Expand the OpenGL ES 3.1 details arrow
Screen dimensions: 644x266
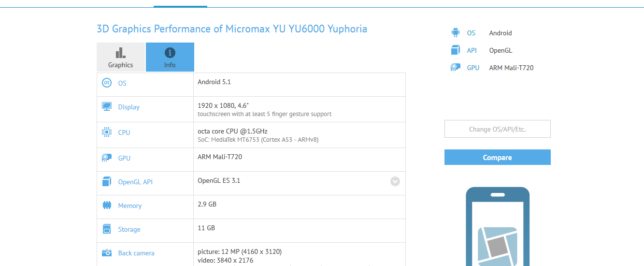(395, 181)
